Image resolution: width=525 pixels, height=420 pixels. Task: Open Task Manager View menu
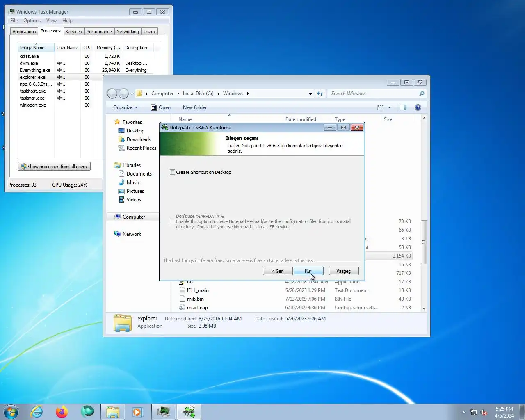(51, 21)
